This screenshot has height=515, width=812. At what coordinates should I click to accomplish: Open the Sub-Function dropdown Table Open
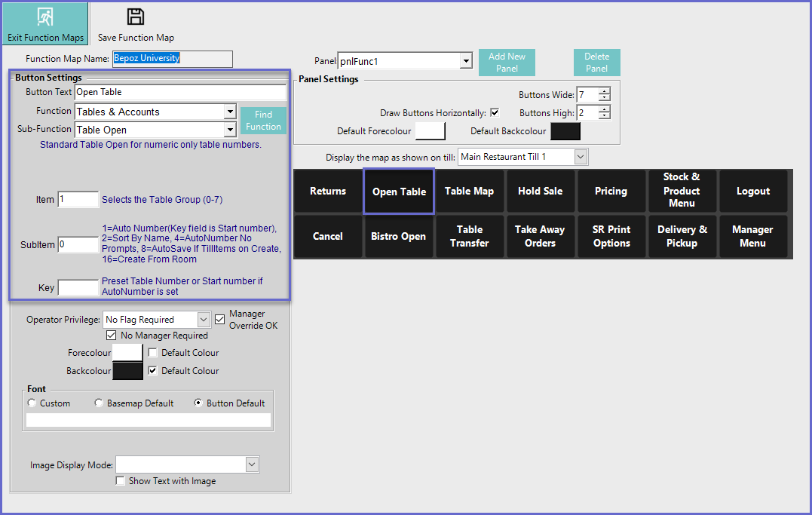click(230, 130)
